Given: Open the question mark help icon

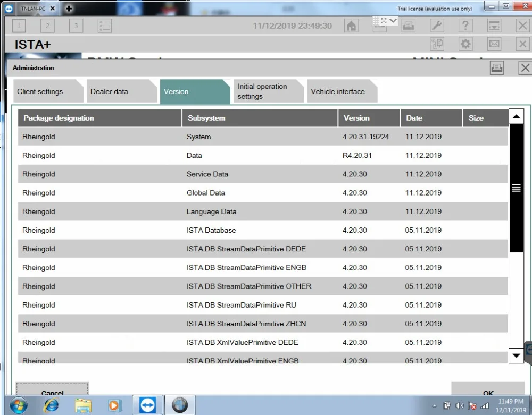Looking at the screenshot, I should click(x=465, y=26).
